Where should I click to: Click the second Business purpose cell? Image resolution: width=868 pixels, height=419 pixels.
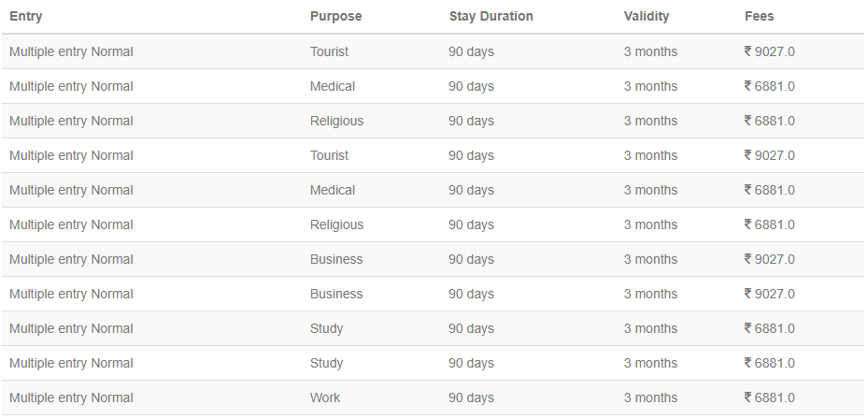click(x=336, y=294)
